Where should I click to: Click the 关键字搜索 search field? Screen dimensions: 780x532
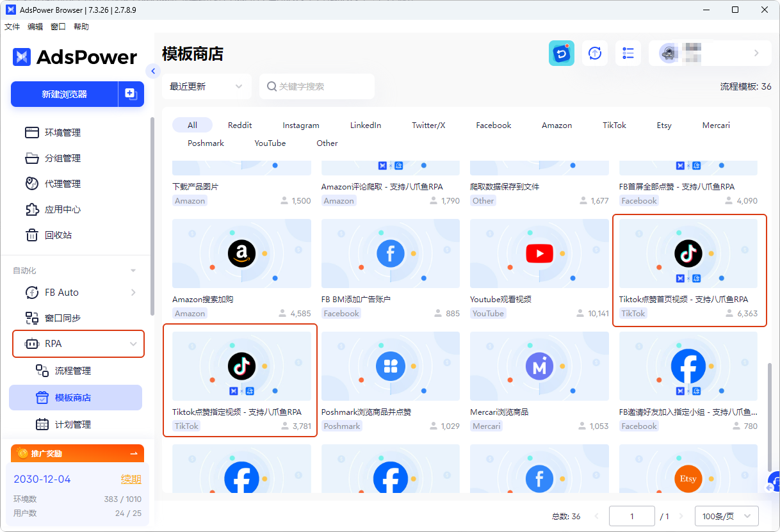tap(317, 86)
